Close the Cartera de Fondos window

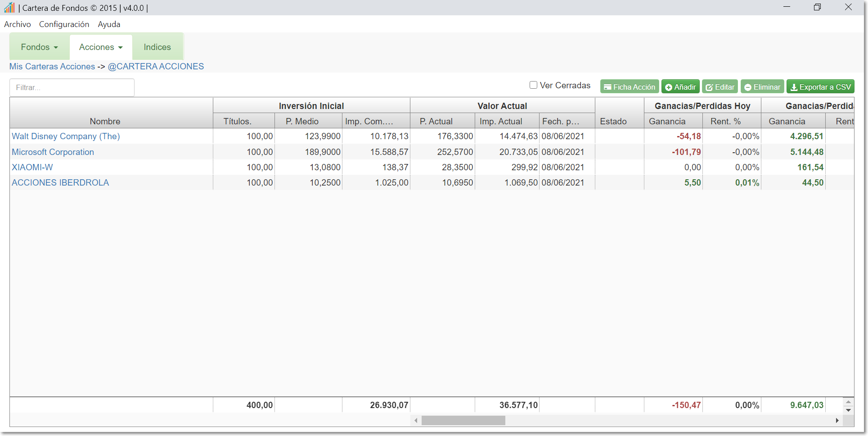848,7
